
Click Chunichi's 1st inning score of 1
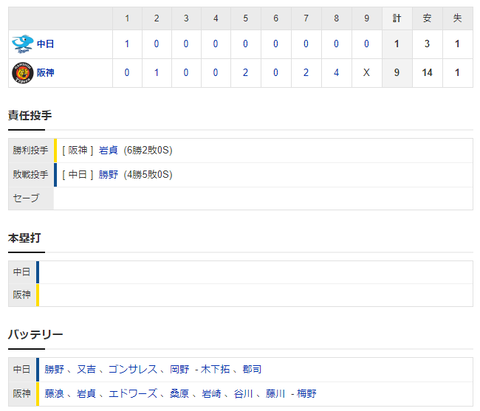coord(127,44)
